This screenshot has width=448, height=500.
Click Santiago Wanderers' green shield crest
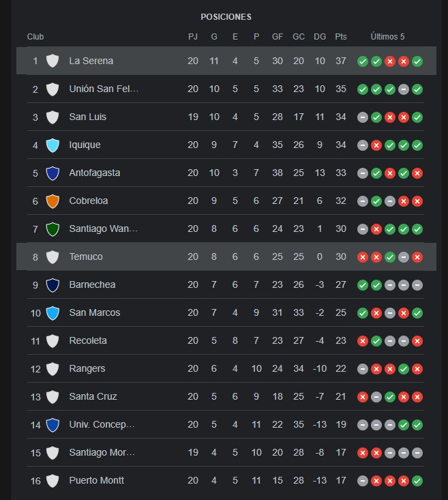(53, 229)
